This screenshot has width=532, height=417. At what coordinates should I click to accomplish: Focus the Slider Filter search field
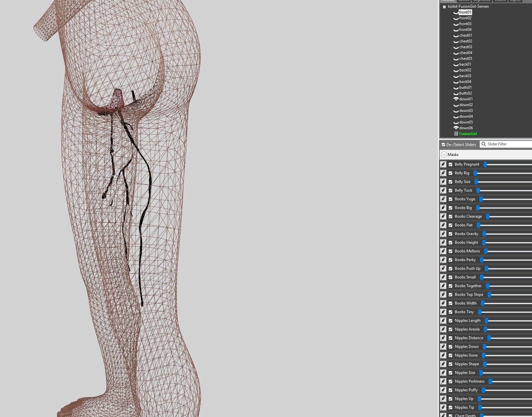(x=506, y=144)
